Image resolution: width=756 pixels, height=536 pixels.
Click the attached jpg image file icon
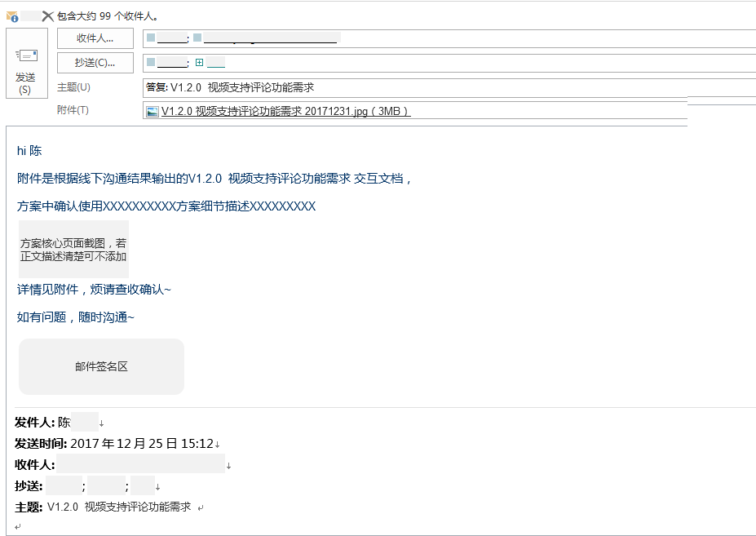(153, 112)
